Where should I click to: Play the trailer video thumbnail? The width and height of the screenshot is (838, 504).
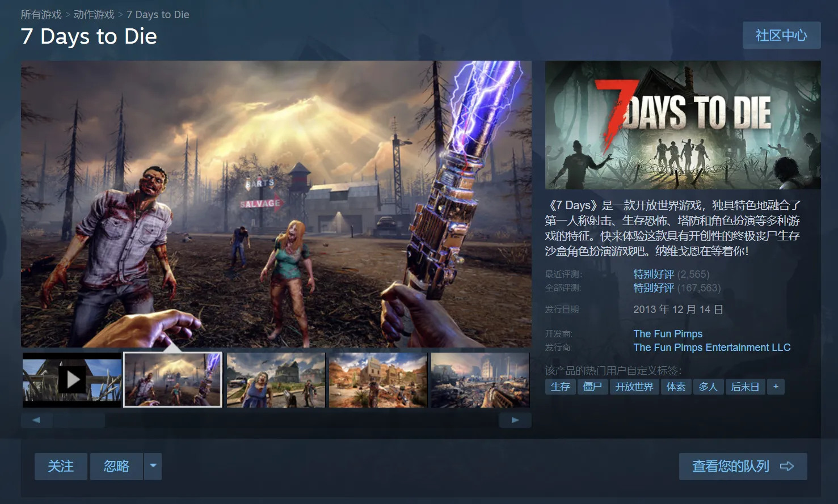pyautogui.click(x=72, y=379)
